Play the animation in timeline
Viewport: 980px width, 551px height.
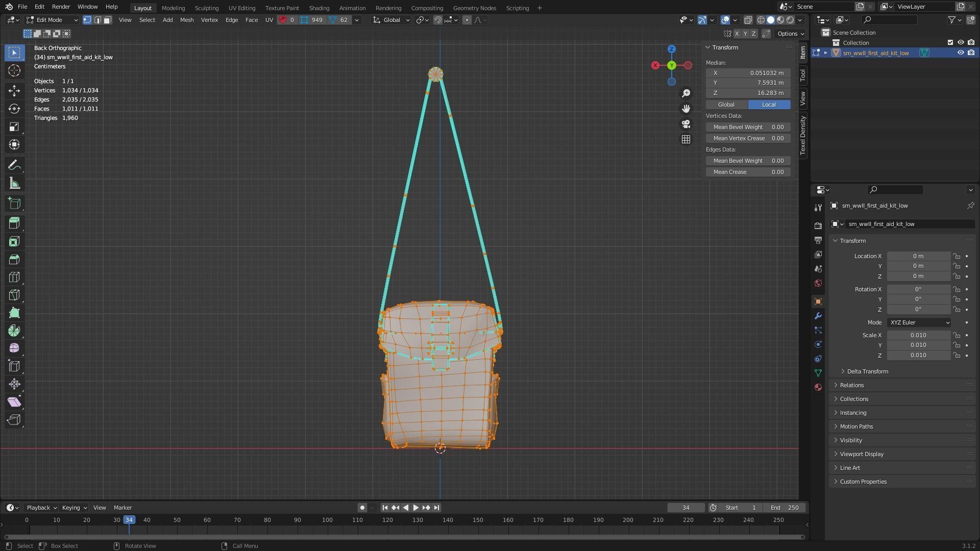415,508
